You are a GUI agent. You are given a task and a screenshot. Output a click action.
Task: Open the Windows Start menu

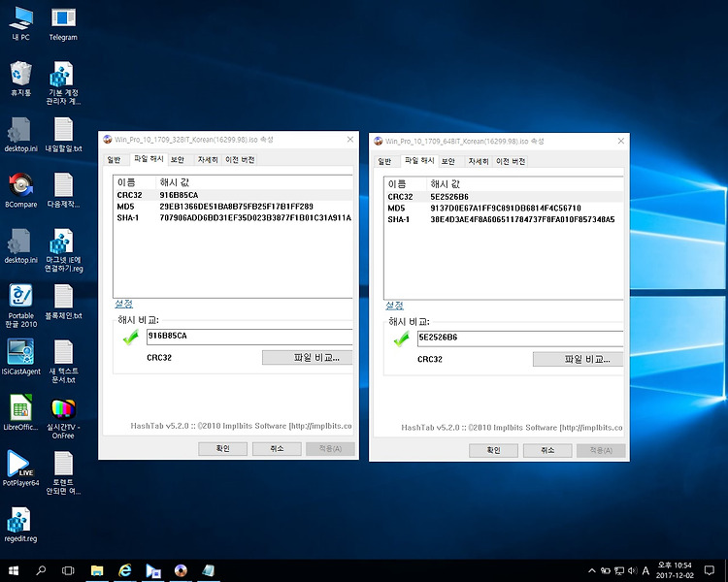[x=13, y=570]
